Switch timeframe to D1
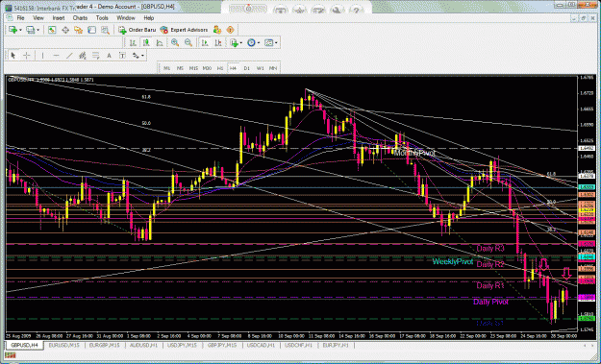 (x=246, y=68)
